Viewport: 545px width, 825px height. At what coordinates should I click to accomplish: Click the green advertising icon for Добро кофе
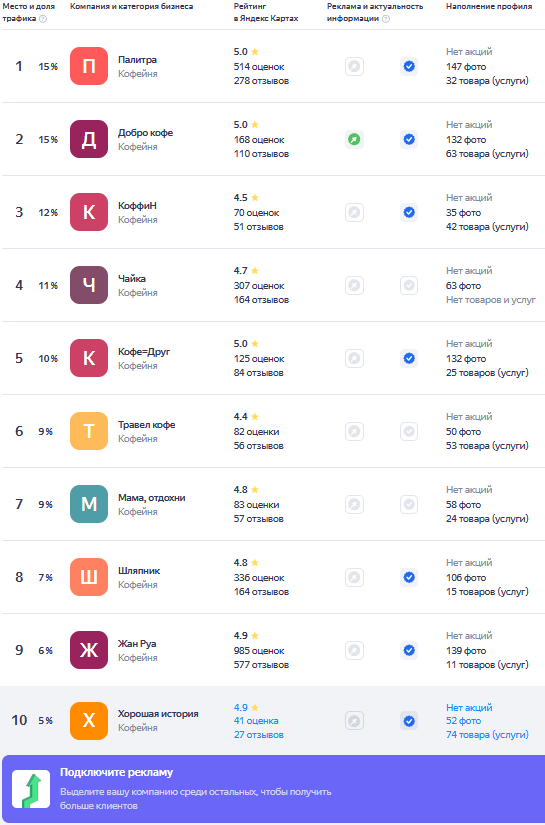(354, 139)
